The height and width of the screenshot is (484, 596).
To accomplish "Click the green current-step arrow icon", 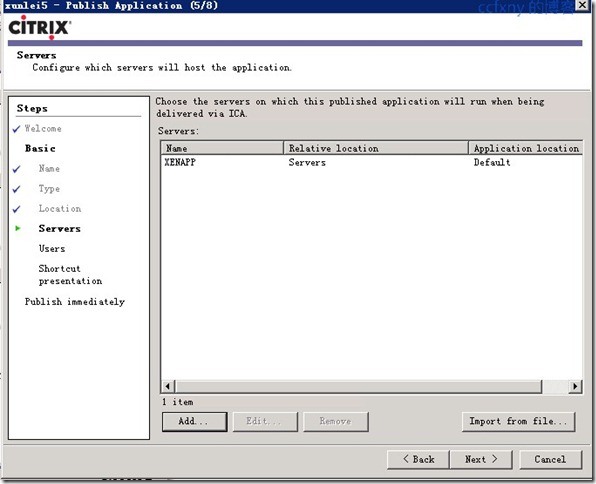I will pyautogui.click(x=17, y=228).
